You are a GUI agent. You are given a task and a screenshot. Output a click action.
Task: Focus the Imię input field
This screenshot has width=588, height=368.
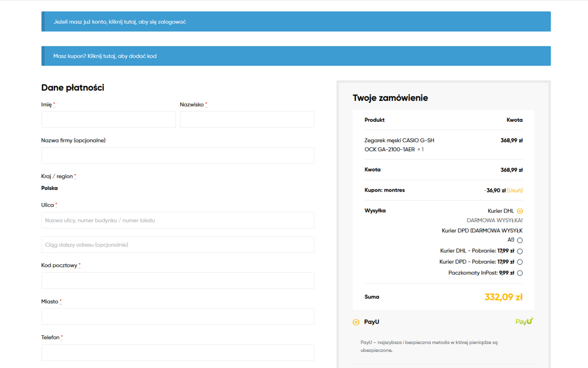108,119
